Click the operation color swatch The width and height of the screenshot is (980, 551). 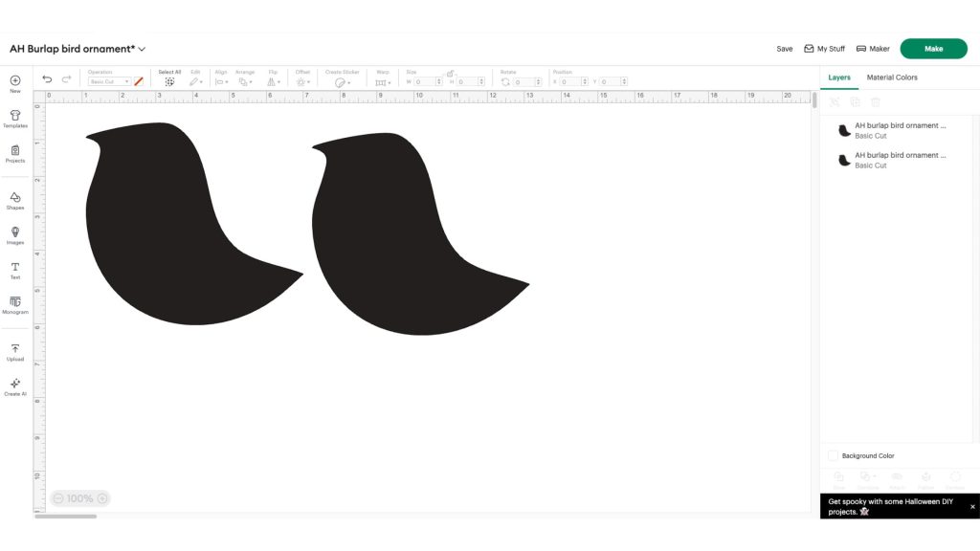(139, 82)
